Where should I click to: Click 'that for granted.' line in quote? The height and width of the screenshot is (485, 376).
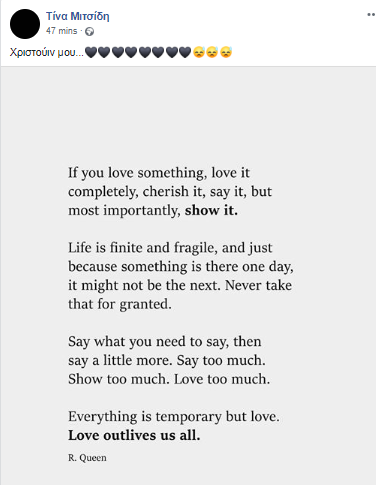tap(120, 304)
